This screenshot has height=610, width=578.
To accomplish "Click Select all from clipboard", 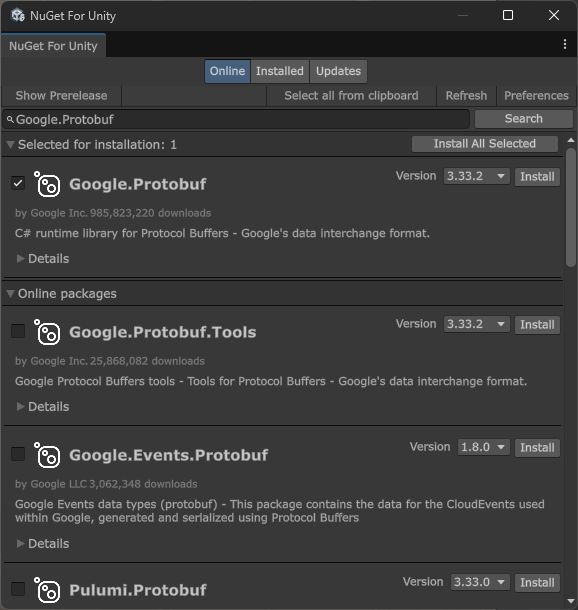I will click(x=351, y=96).
